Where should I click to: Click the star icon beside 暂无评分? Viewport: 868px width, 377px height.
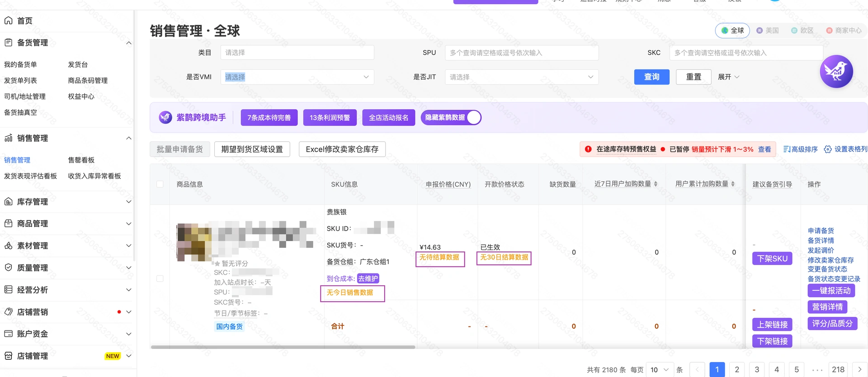(217, 263)
